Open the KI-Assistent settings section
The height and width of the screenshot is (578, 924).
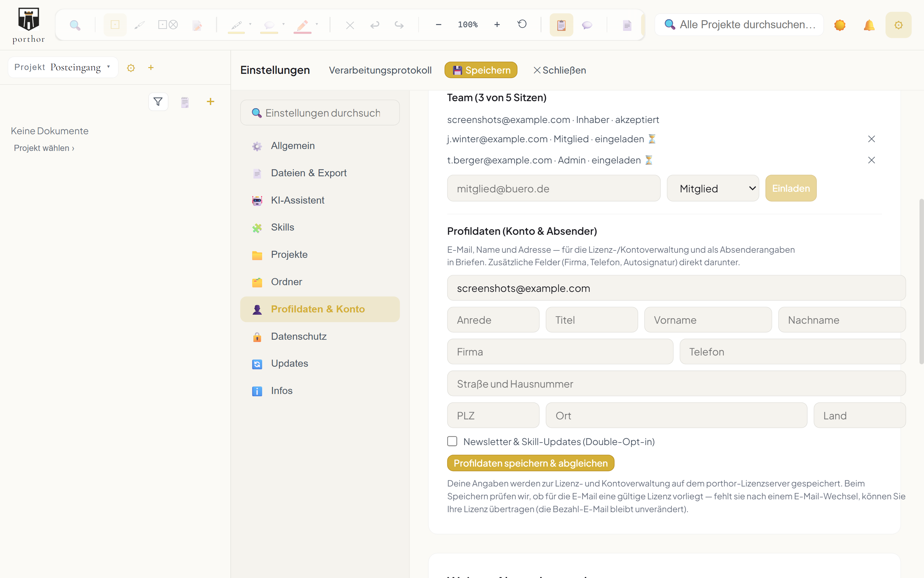click(320, 200)
